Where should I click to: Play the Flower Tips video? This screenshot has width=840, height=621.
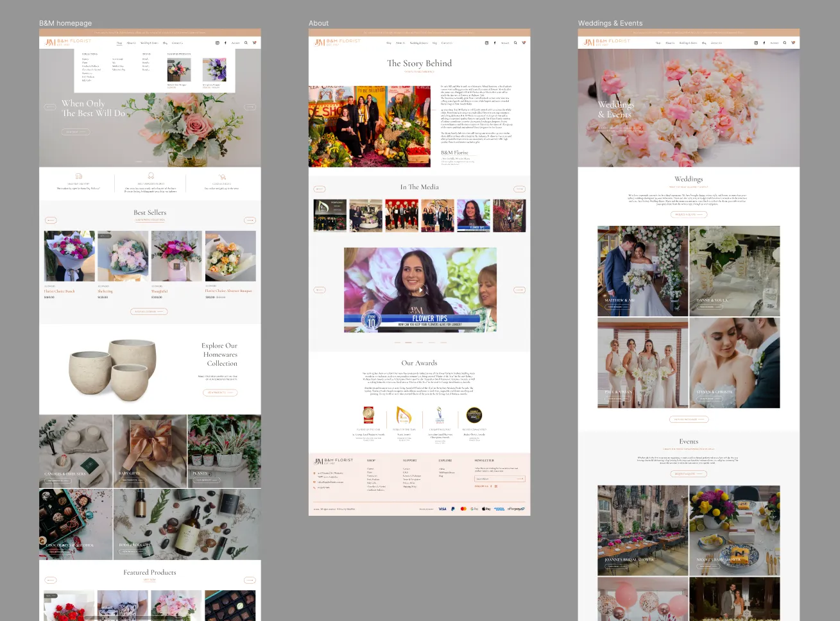pyautogui.click(x=420, y=290)
